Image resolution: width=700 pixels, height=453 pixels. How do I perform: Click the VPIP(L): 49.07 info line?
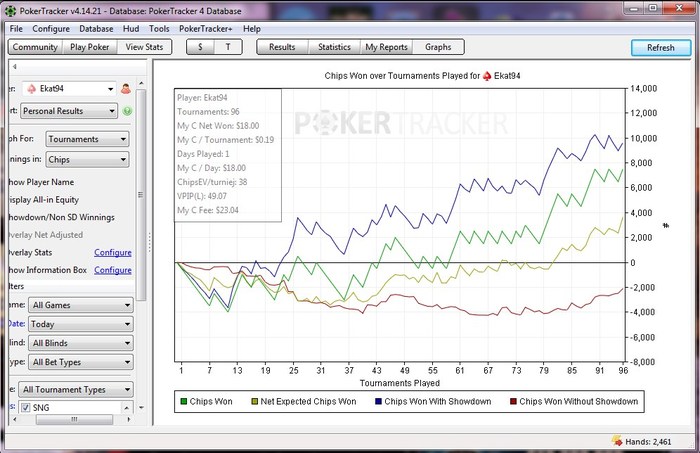pyautogui.click(x=202, y=196)
